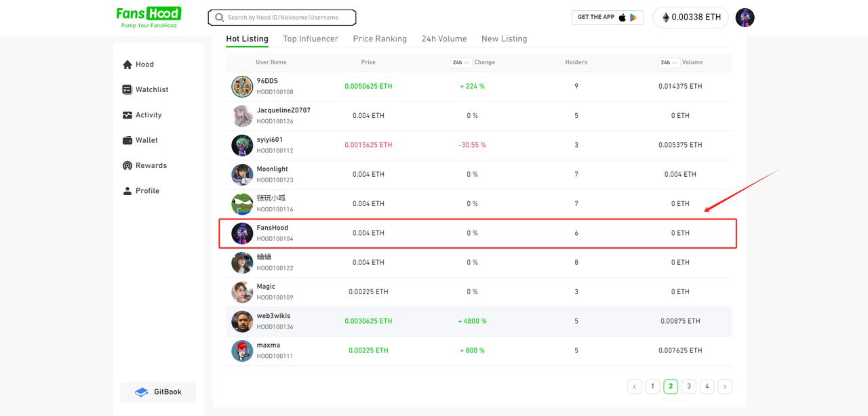Open the web3wikis avatar thumbnail
The height and width of the screenshot is (416, 868).
click(x=242, y=321)
